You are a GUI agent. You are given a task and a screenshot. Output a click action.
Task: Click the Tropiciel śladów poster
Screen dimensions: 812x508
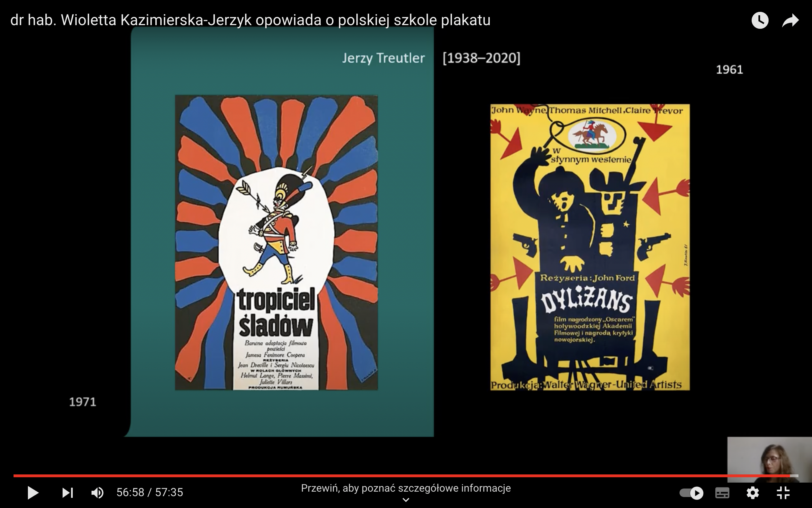[277, 243]
